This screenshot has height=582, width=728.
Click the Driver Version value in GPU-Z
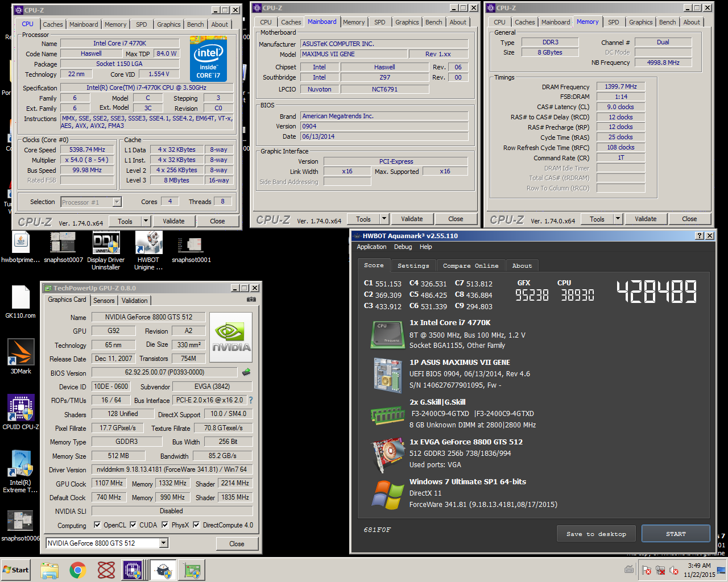[x=172, y=469]
